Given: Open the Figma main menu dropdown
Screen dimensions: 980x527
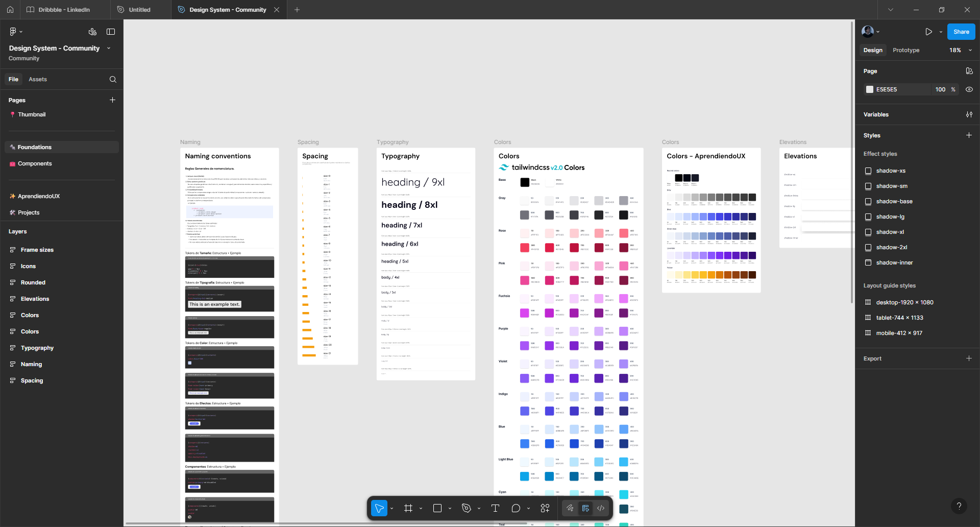Looking at the screenshot, I should click(16, 32).
